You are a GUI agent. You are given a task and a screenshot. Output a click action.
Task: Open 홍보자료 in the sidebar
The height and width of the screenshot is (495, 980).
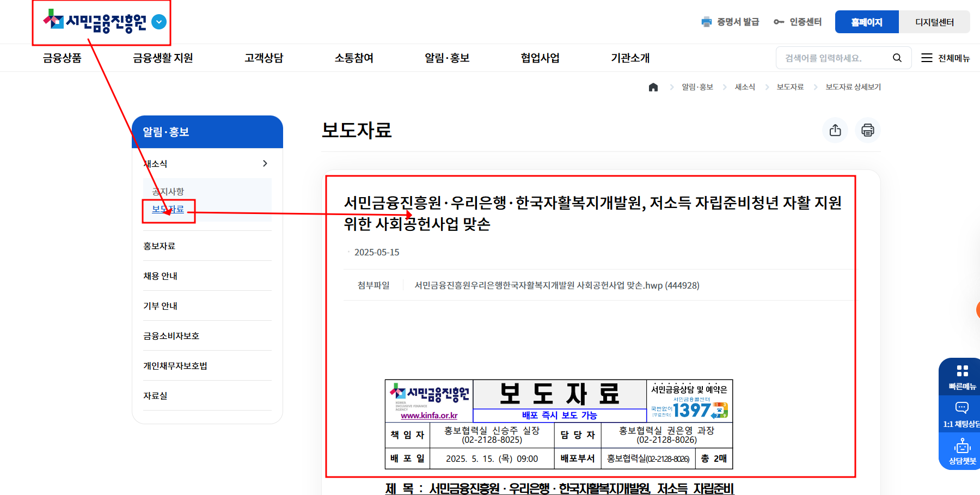coord(159,246)
